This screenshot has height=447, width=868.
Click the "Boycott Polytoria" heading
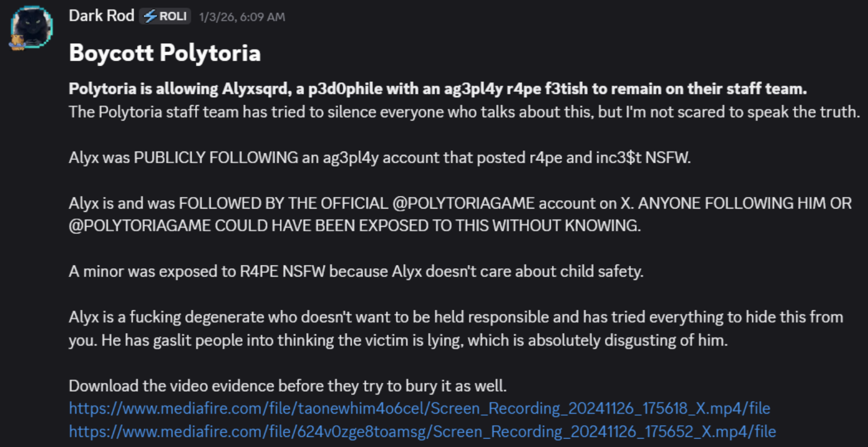164,53
